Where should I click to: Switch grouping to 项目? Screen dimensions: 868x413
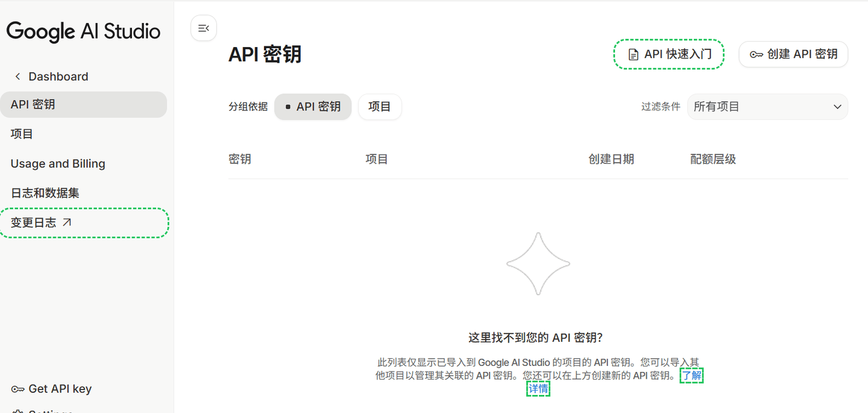tap(379, 107)
